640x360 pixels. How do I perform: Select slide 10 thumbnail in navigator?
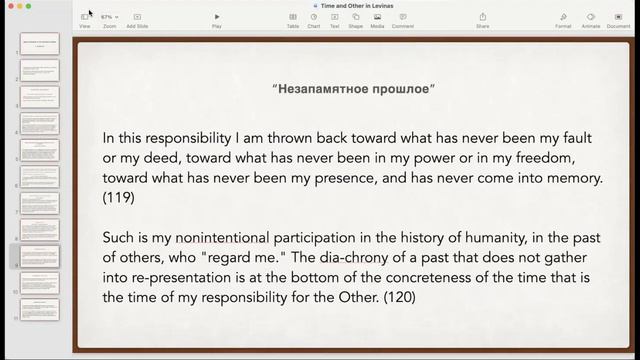40,283
